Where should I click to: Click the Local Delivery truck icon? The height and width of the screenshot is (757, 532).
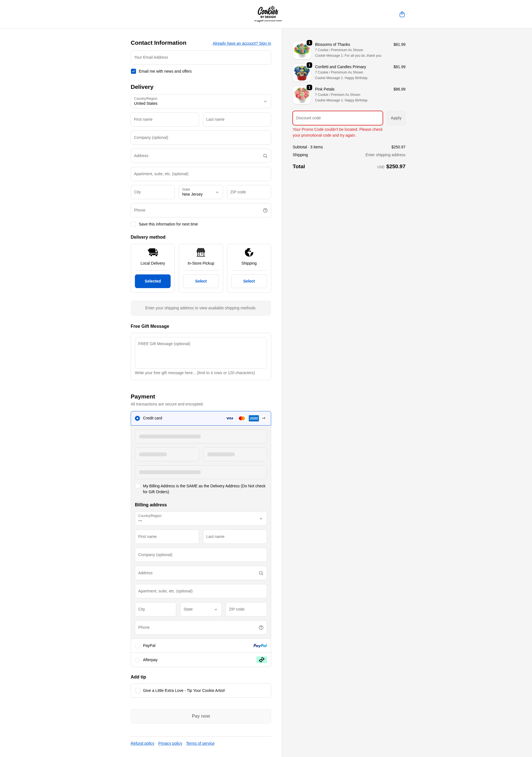click(153, 252)
